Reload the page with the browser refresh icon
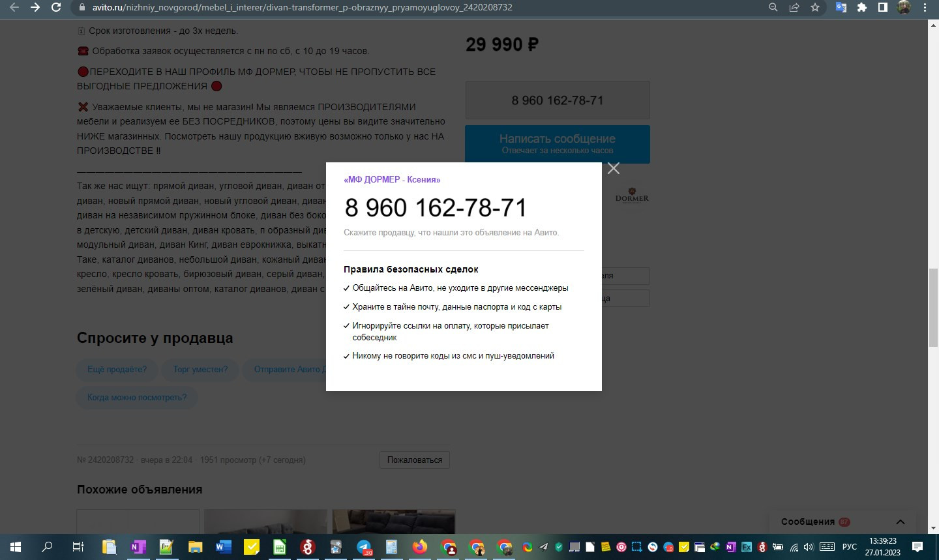 click(56, 7)
